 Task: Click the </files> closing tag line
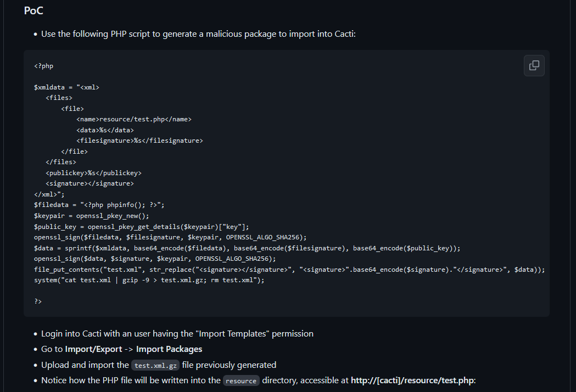[x=61, y=162]
